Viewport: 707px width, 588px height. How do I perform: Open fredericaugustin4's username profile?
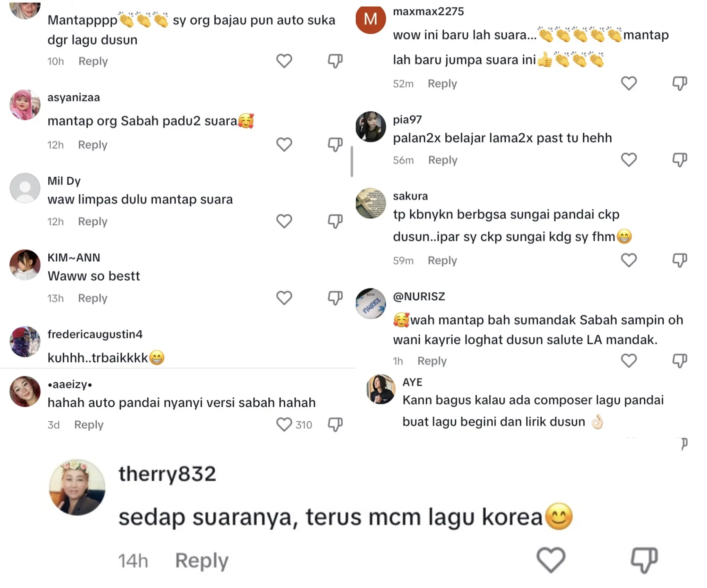[x=95, y=334]
